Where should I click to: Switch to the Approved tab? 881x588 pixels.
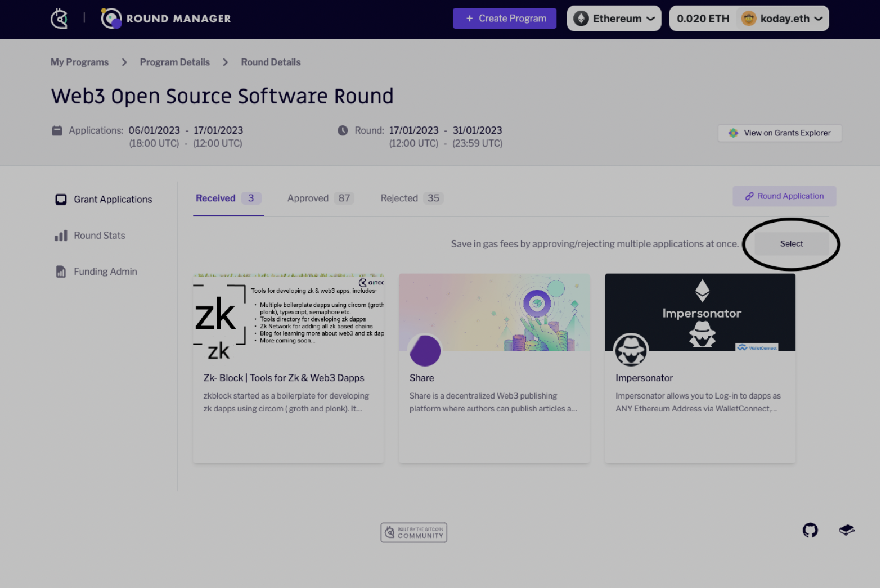pos(320,198)
